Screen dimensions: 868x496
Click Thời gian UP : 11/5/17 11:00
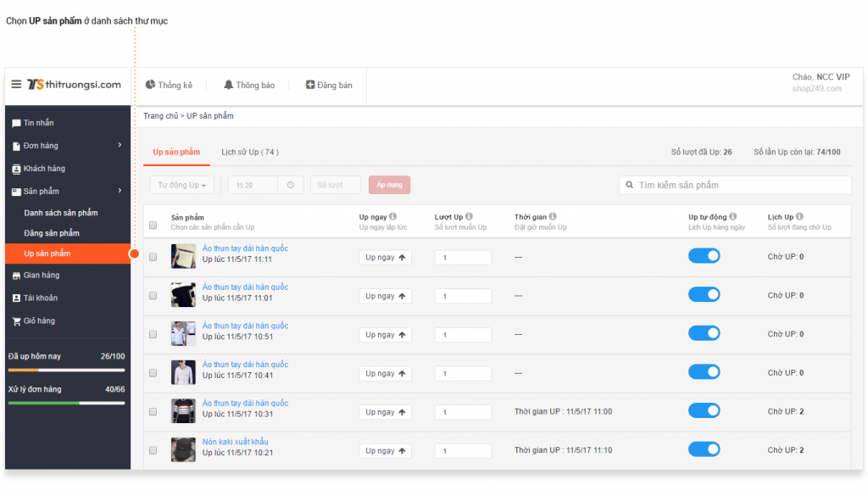pos(563,411)
